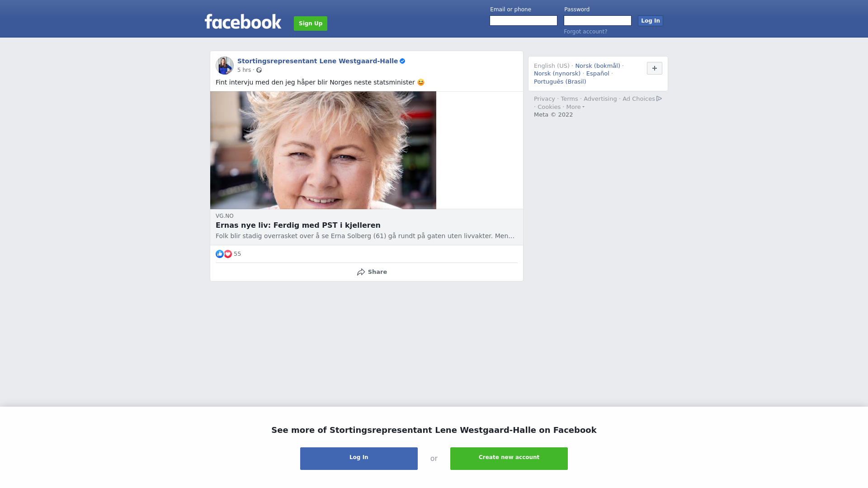Open Lene Westgaard-Halle's profile picture
This screenshot has width=868, height=488.
225,66
